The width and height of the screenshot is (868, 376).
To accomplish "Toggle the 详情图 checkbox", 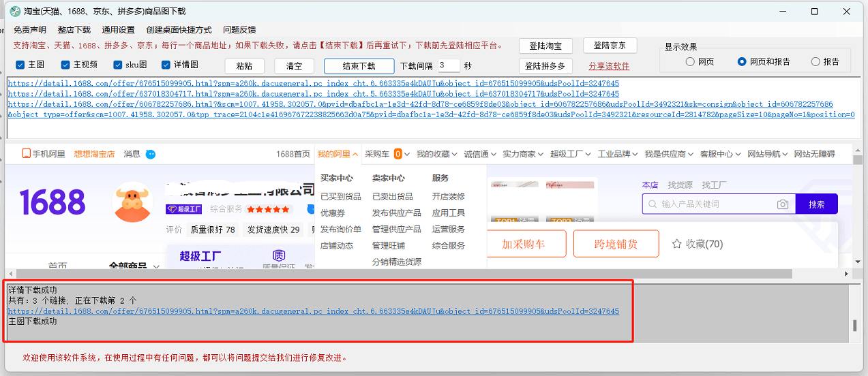I will (x=166, y=65).
